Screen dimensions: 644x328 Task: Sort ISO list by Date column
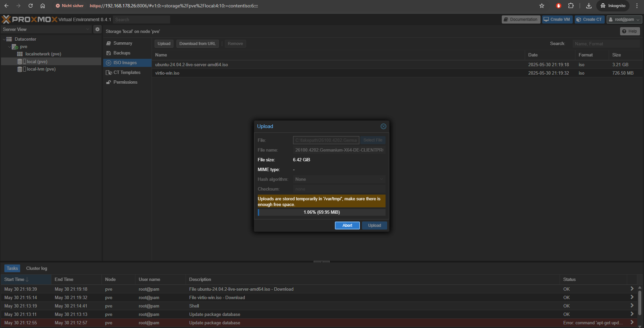click(x=550, y=55)
